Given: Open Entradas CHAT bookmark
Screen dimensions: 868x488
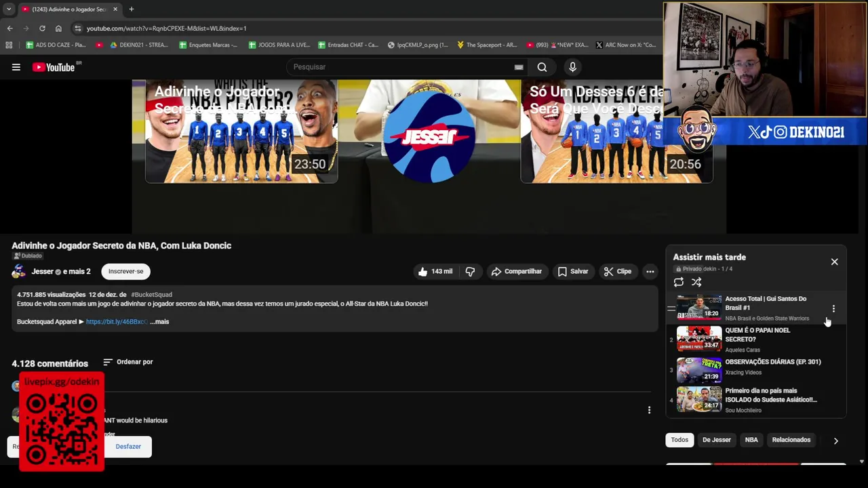Looking at the screenshot, I should pyautogui.click(x=348, y=45).
